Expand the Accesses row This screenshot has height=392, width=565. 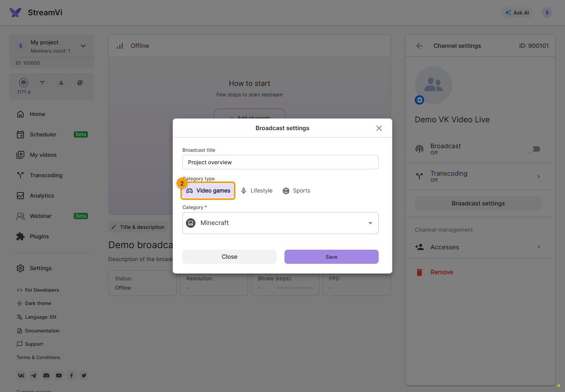(x=478, y=247)
